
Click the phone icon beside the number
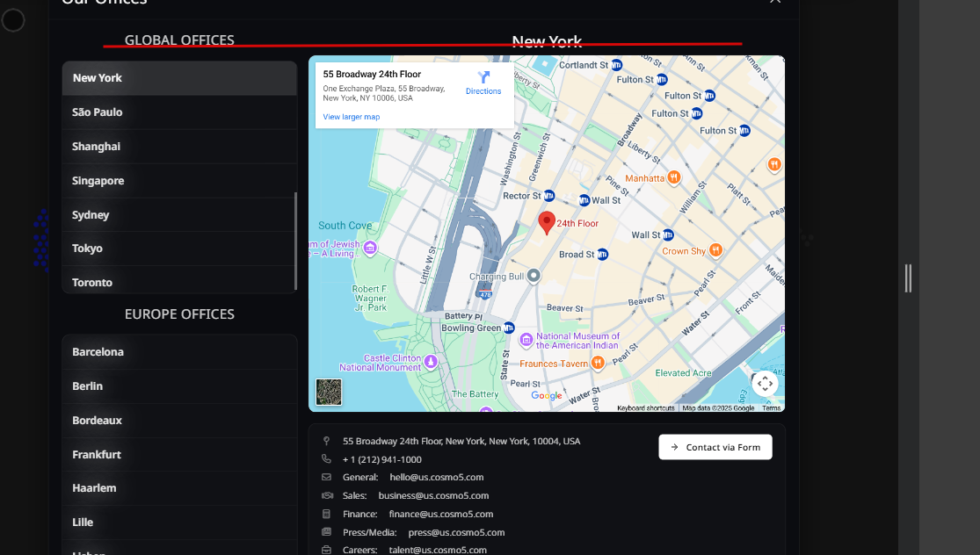(326, 459)
